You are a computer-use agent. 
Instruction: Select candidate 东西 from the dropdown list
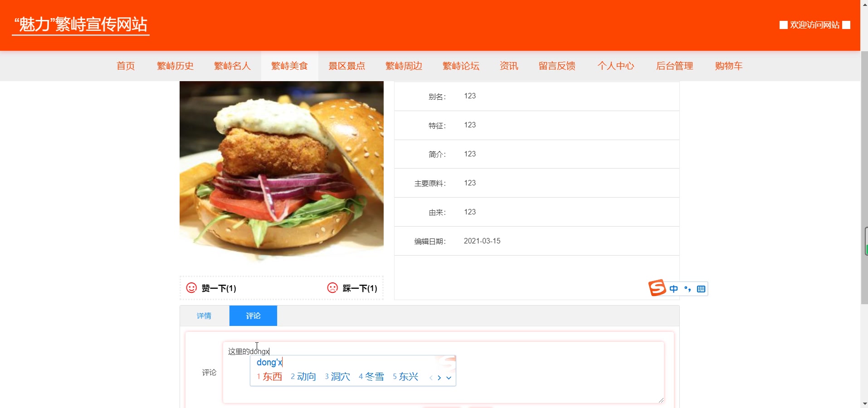[x=273, y=376]
